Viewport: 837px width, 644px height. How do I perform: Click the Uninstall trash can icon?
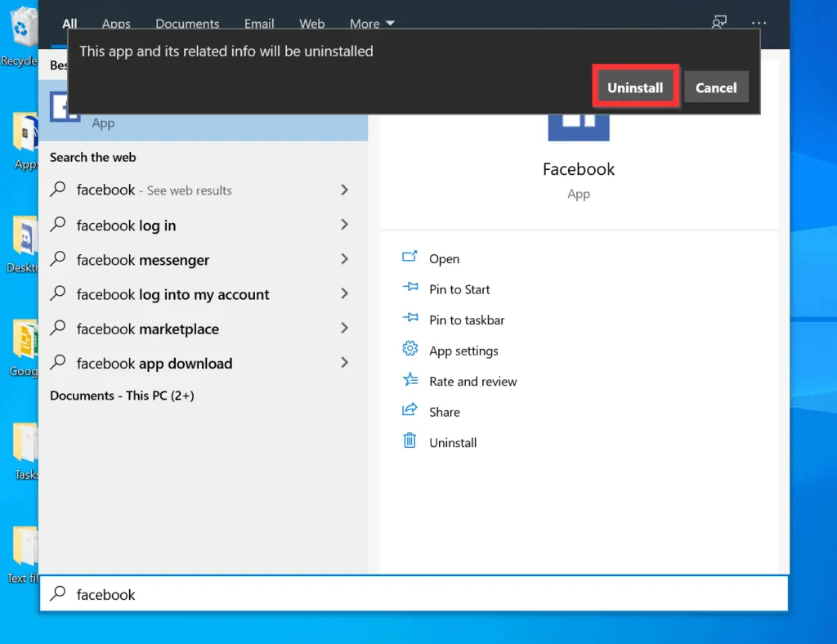click(410, 441)
